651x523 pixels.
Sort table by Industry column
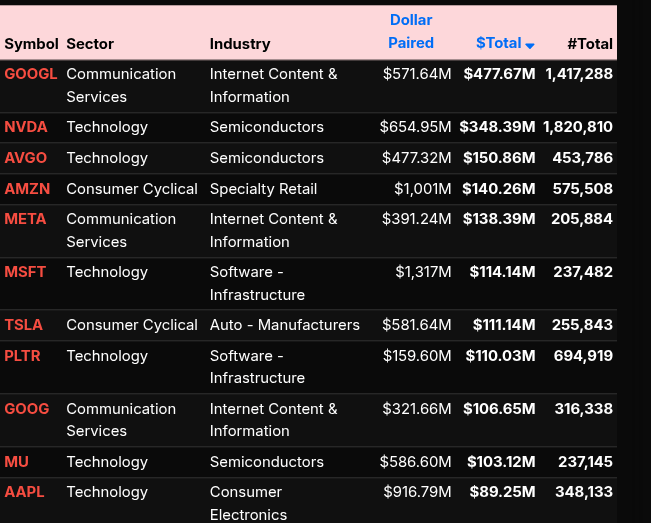pyautogui.click(x=240, y=44)
